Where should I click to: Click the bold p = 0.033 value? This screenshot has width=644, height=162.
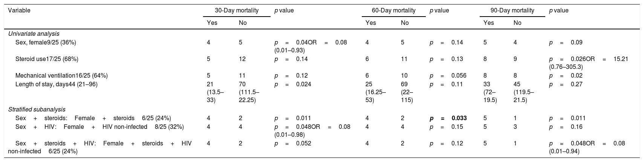coord(448,118)
